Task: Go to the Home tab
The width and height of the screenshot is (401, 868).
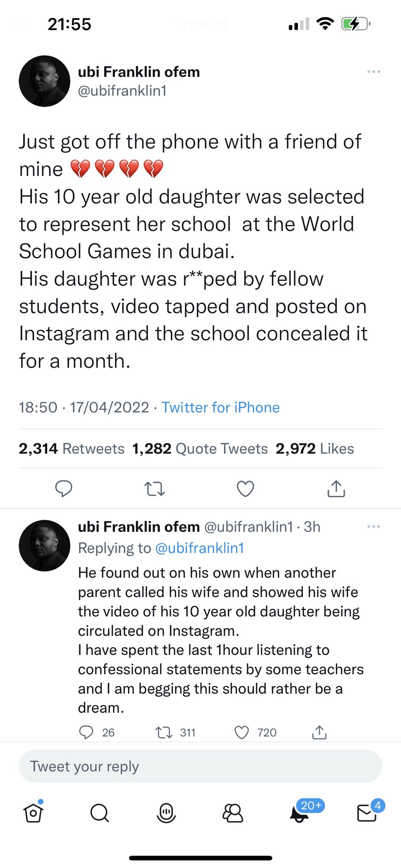Action: click(x=33, y=812)
